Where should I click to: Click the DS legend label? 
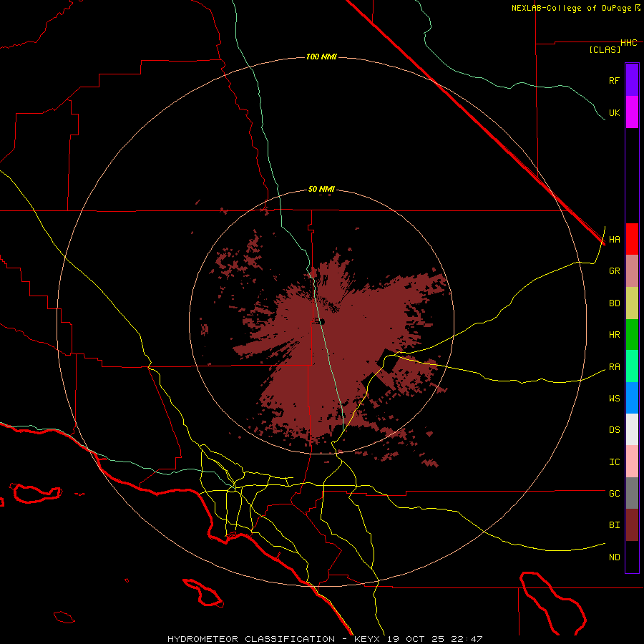click(614, 430)
